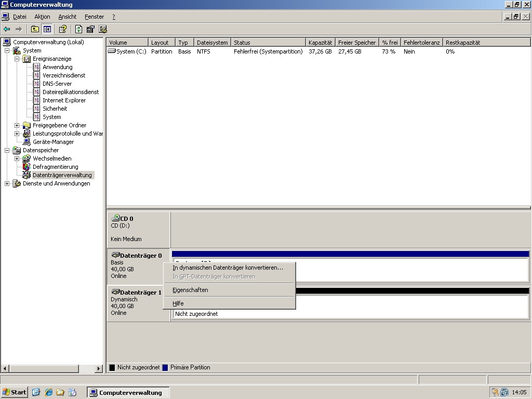Click the Sicherheit event log icon
This screenshot has height=399, width=532.
pos(36,109)
